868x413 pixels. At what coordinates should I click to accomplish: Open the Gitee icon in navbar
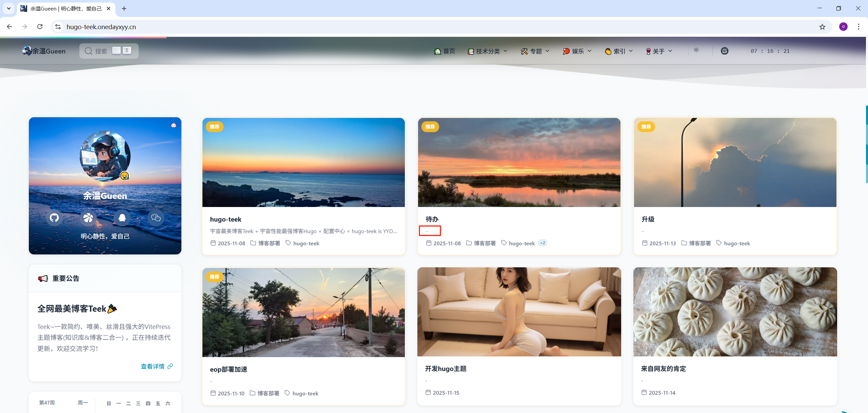725,51
